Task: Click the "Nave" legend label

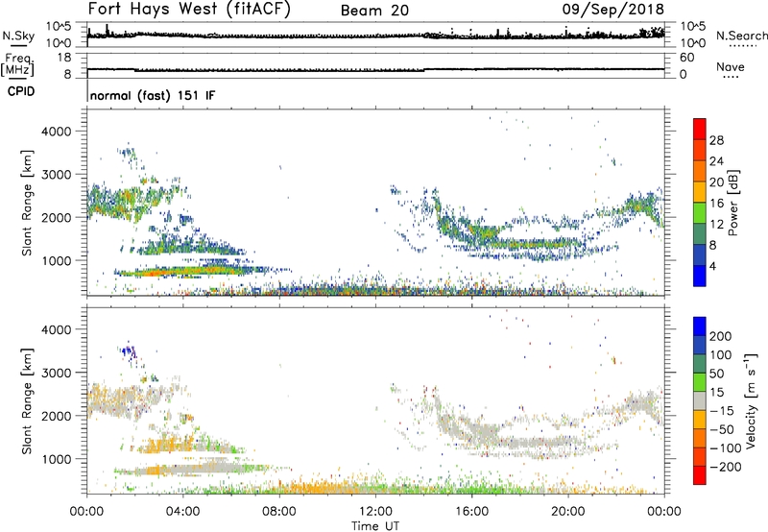Action: tap(730, 67)
